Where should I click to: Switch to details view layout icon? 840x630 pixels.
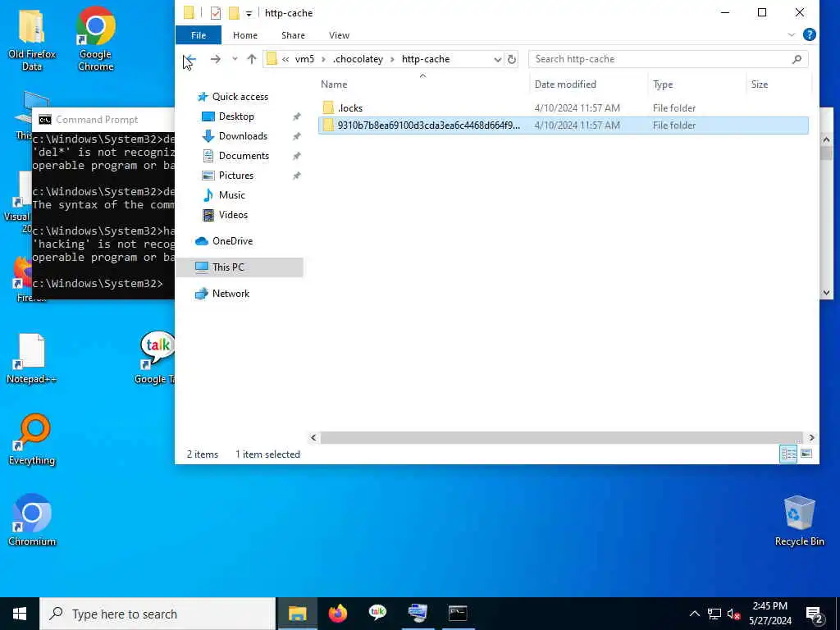click(x=788, y=454)
